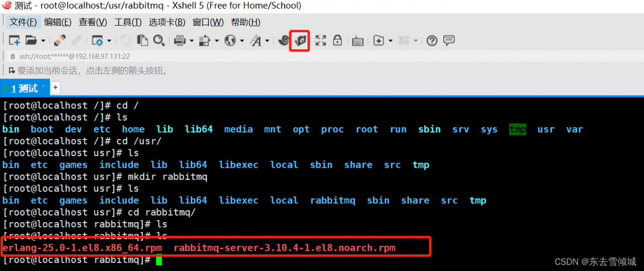Screen dimensions: 644x271
Task: Open the 工具(T) menu
Action: tap(128, 22)
